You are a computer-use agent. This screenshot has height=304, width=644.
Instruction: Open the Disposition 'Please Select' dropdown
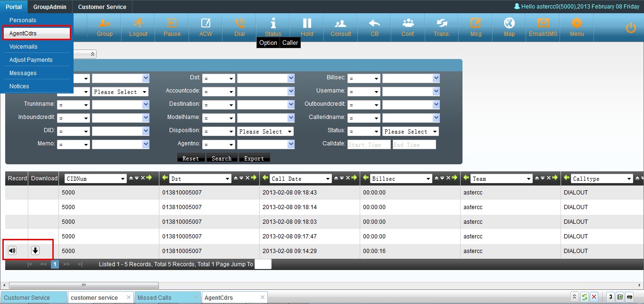tap(265, 132)
